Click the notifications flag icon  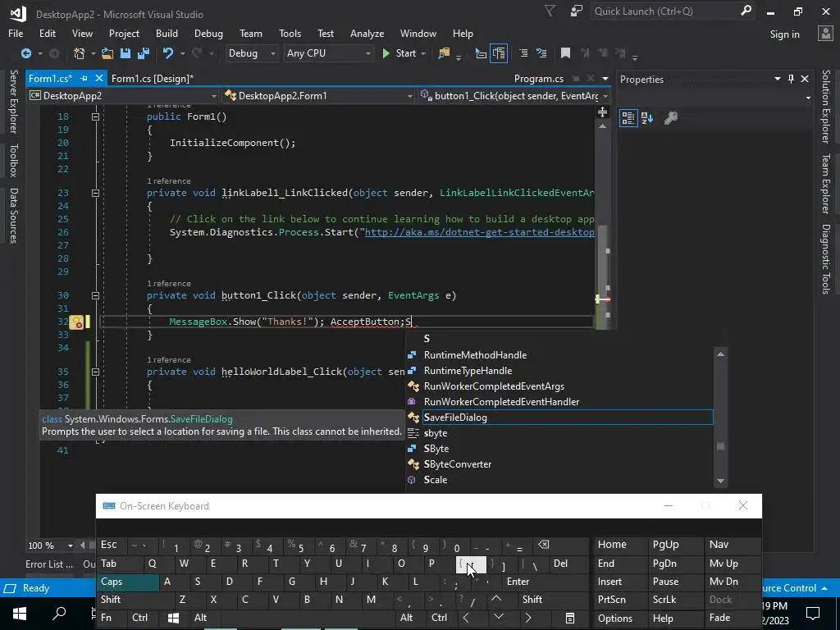(550, 11)
